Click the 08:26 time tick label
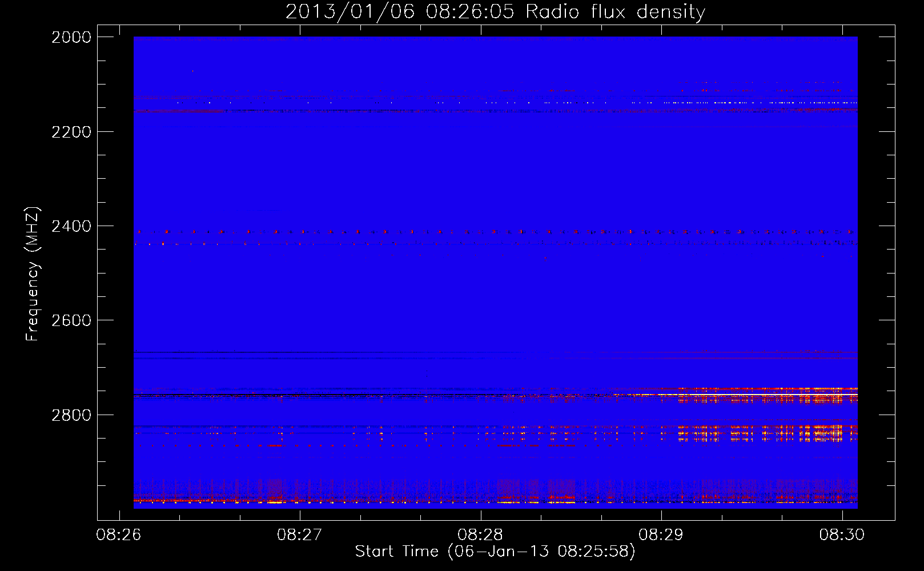924x571 pixels. (119, 535)
